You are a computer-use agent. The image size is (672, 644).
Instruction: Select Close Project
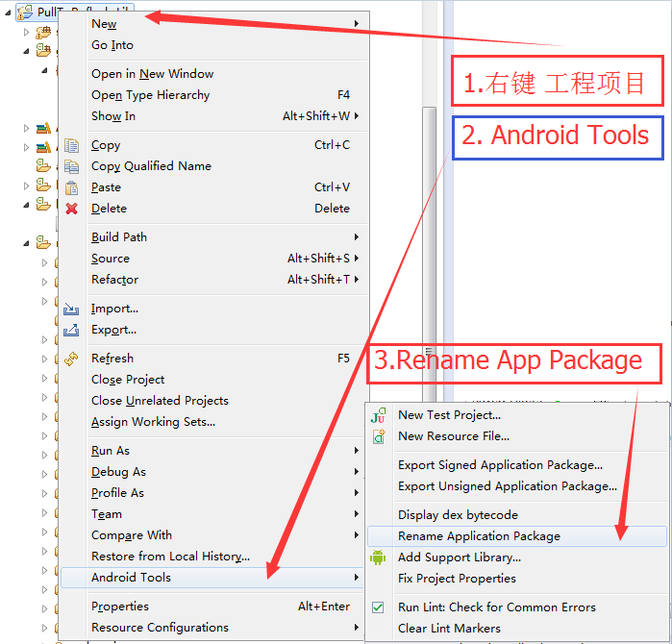[x=214, y=380]
